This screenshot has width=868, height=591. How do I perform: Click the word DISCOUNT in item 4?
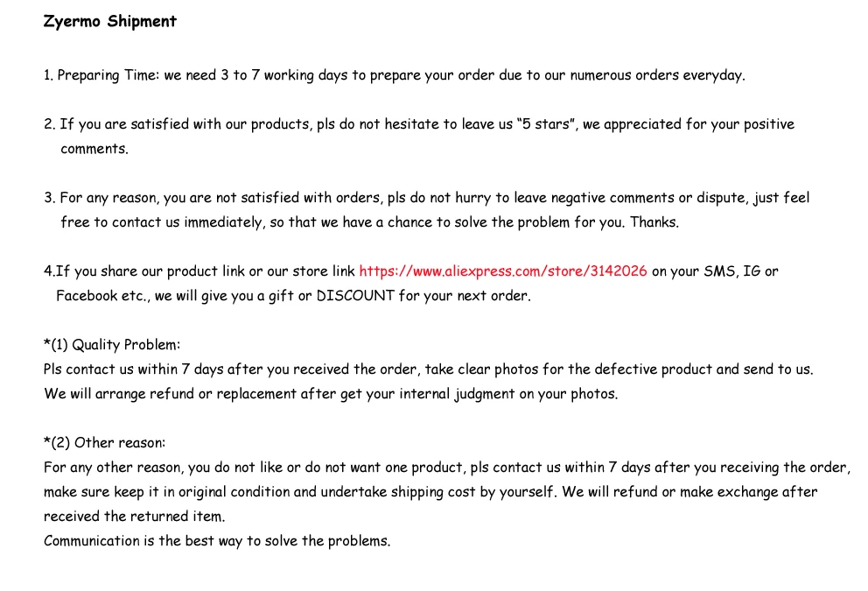355,296
